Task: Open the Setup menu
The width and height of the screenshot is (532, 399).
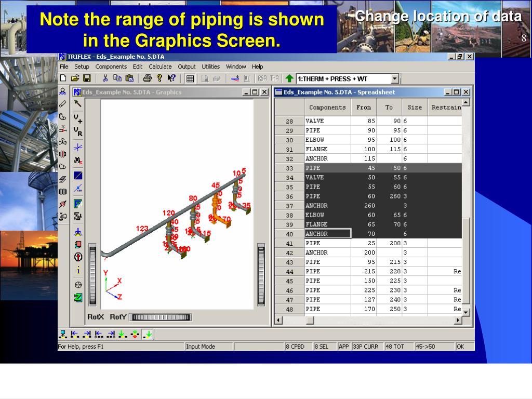Action: point(82,66)
